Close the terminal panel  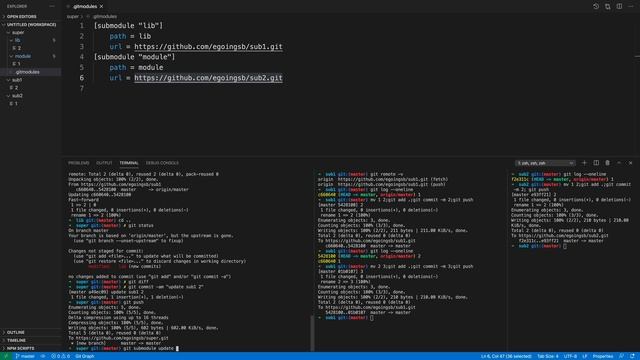[630, 163]
